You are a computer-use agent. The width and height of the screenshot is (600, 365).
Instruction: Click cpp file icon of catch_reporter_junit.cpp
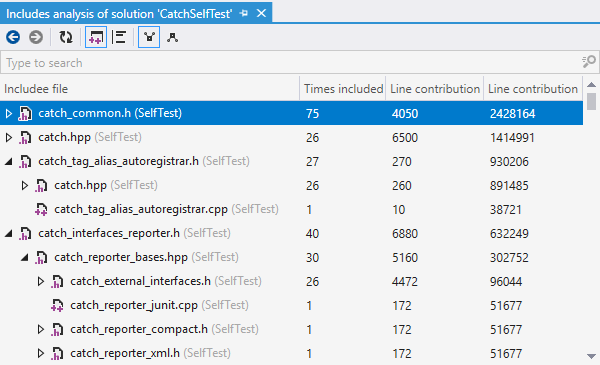tap(57, 306)
